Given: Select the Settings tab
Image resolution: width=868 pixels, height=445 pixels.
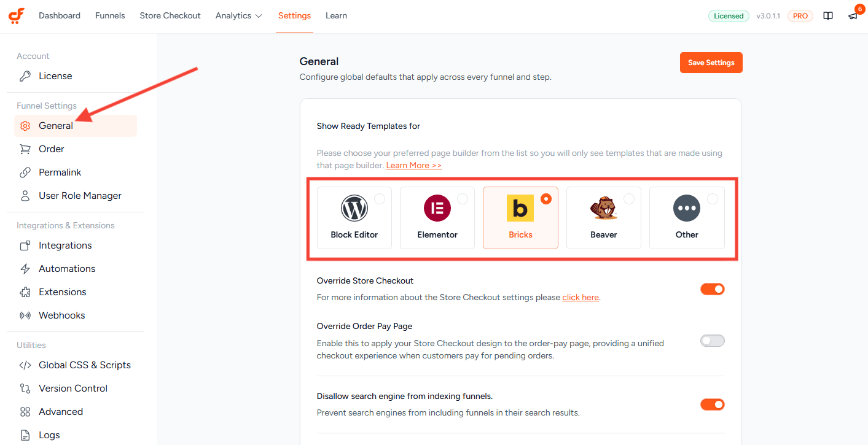Looking at the screenshot, I should (x=294, y=16).
